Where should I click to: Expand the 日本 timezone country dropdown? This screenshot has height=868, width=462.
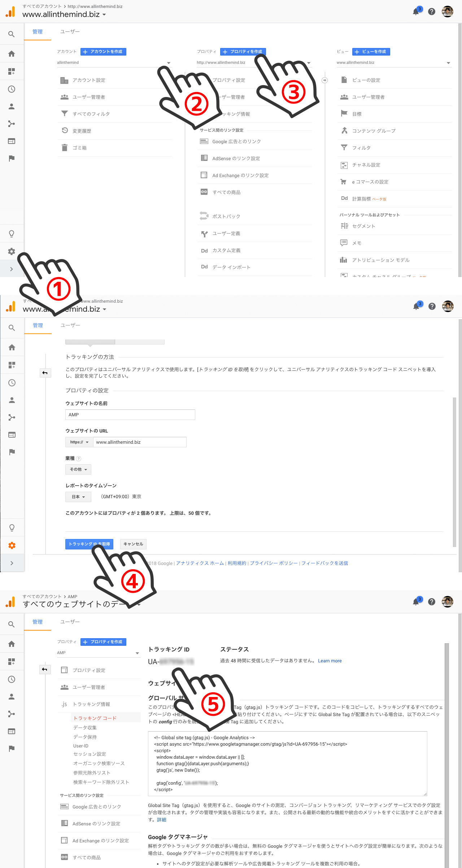click(x=78, y=497)
